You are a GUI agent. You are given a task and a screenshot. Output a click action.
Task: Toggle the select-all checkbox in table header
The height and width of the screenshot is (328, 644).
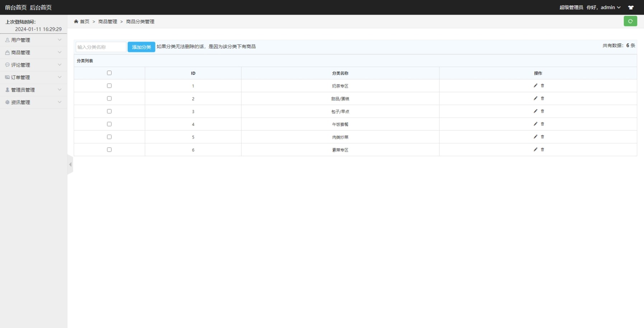coord(109,73)
